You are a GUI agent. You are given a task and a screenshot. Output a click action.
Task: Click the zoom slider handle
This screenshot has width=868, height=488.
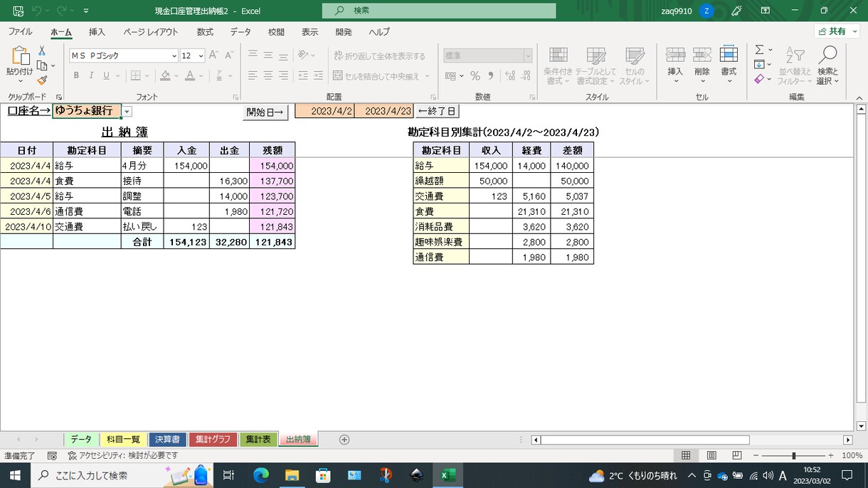coord(793,455)
